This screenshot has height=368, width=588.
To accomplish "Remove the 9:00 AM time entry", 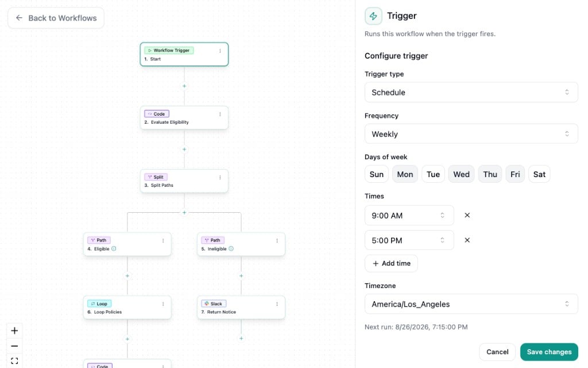I will pyautogui.click(x=467, y=215).
